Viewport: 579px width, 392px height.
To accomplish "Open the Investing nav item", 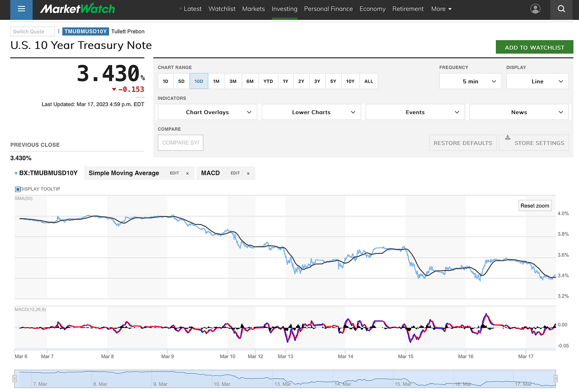I will pos(284,9).
